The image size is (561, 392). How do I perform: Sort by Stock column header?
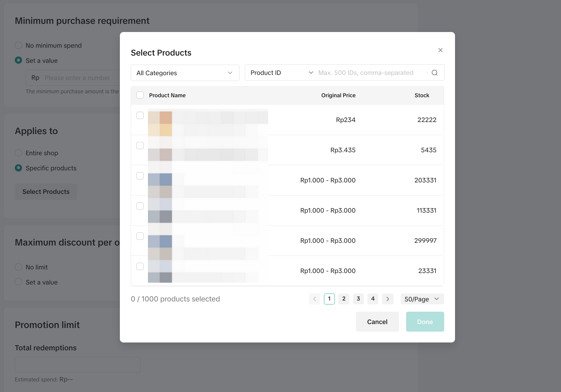422,95
